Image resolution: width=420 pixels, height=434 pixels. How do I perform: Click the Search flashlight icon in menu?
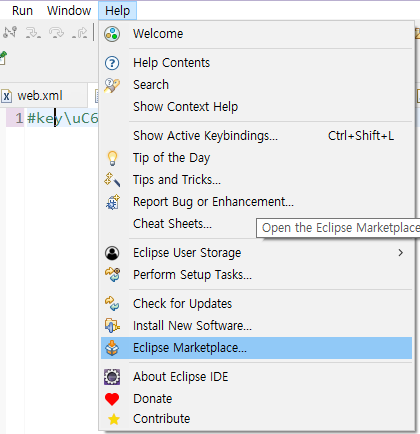112,85
